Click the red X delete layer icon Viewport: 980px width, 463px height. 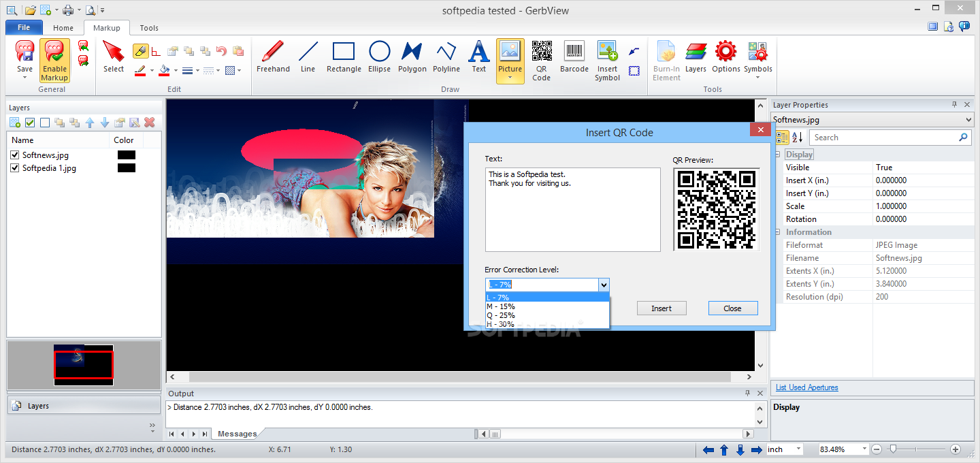point(150,123)
